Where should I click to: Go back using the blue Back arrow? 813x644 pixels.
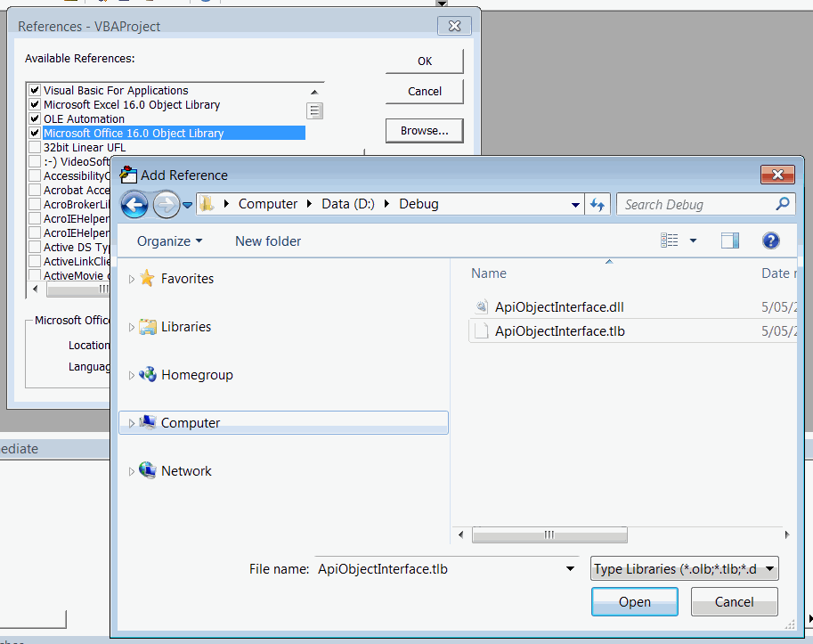[x=134, y=205]
